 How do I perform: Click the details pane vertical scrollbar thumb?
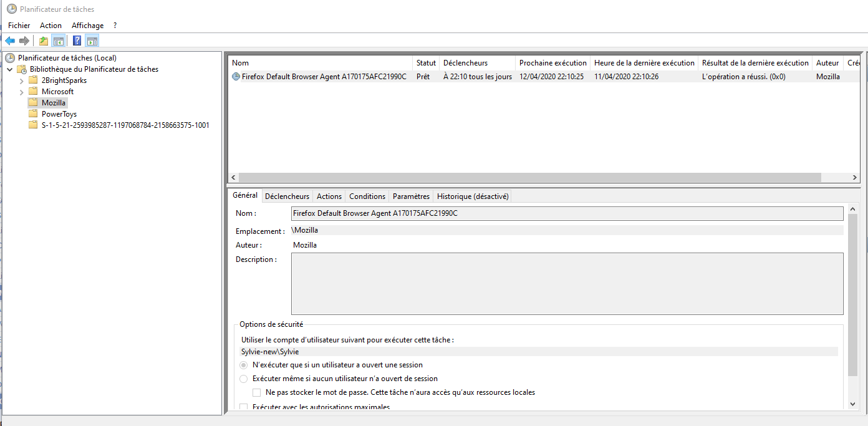[x=853, y=294]
